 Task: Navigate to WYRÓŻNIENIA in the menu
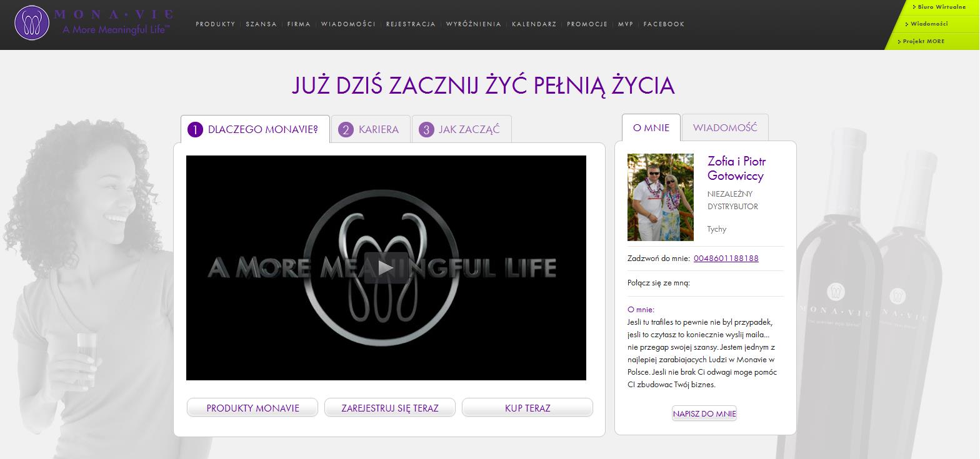click(x=474, y=24)
